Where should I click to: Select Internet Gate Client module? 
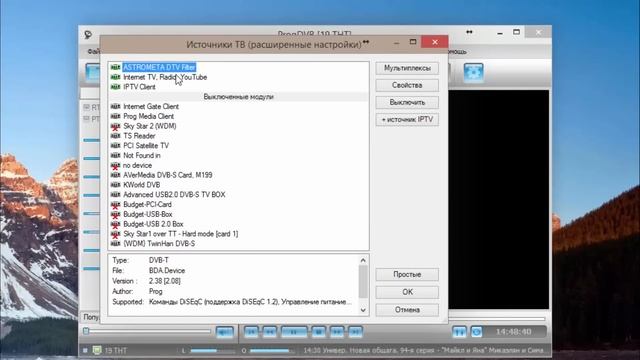click(151, 107)
